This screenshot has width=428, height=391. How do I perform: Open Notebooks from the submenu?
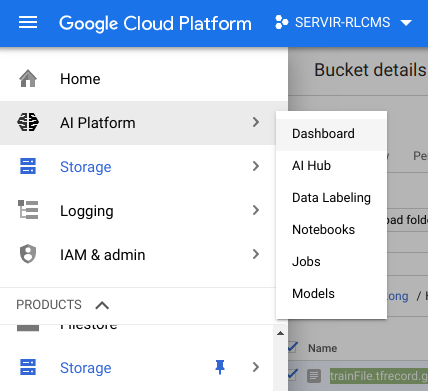[x=331, y=230]
